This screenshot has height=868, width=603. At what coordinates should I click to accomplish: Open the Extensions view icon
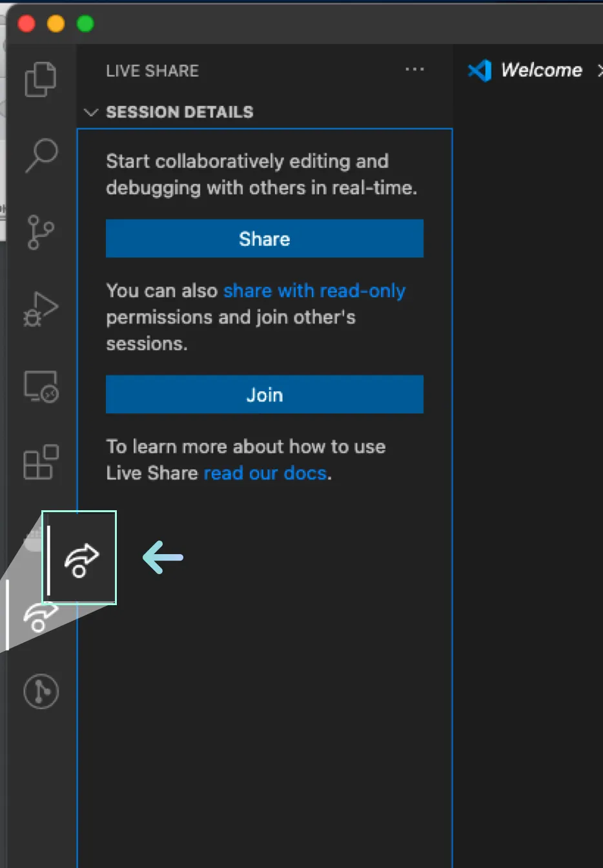click(41, 462)
